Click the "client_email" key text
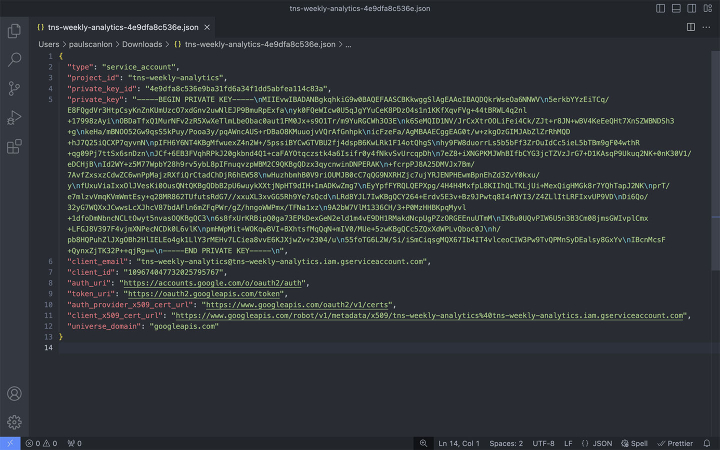 (x=98, y=261)
